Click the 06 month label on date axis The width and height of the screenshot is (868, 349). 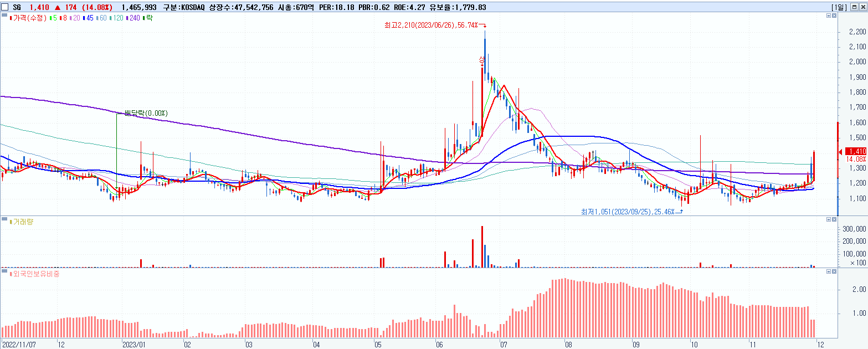tap(440, 344)
